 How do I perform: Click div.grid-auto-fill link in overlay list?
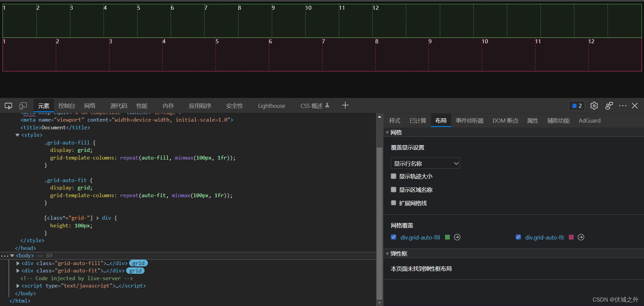coord(420,237)
